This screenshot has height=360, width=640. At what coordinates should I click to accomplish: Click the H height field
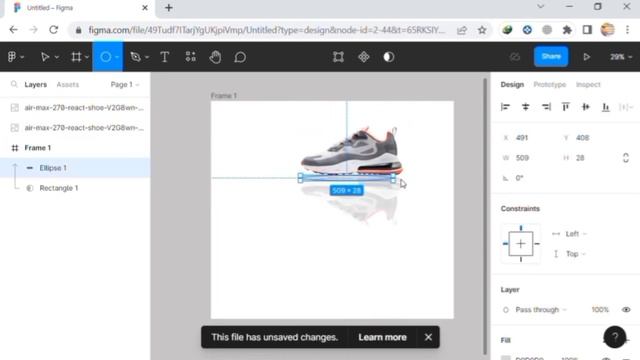tap(589, 158)
